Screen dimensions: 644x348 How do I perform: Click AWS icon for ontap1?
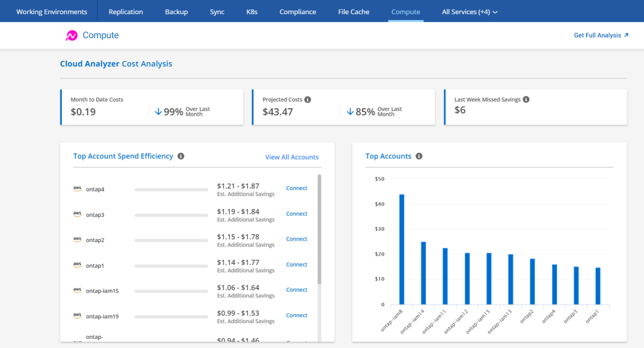[x=77, y=265]
